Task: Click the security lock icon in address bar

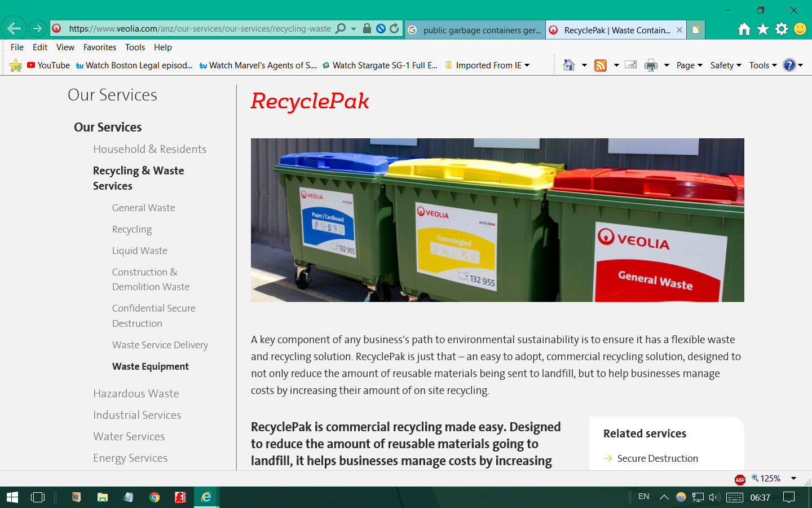Action: [x=367, y=28]
